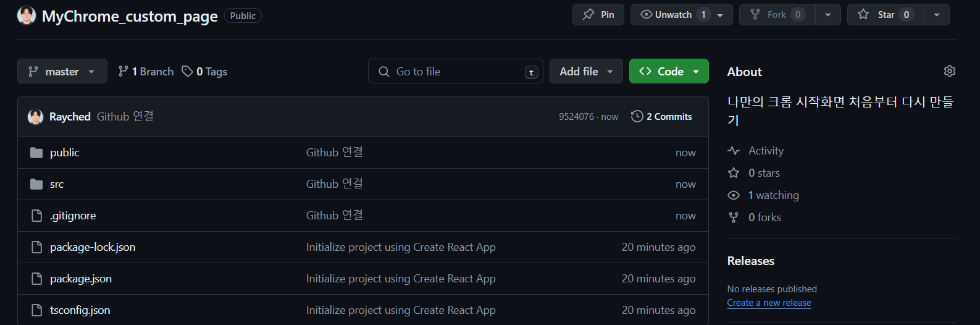980x325 pixels.
Task: Pin this repository with the Pin button
Action: (598, 15)
